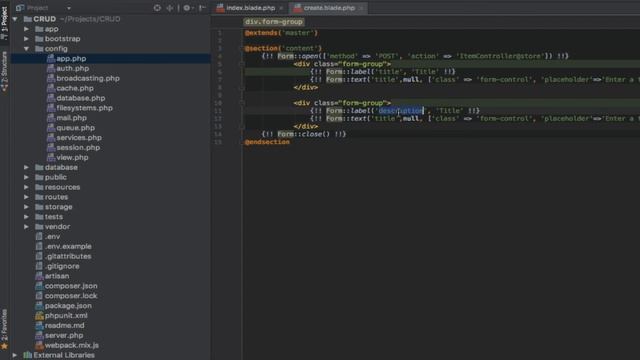This screenshot has height=360, width=640.
Task: Click the @extends('master') line
Action: pyautogui.click(x=281, y=33)
